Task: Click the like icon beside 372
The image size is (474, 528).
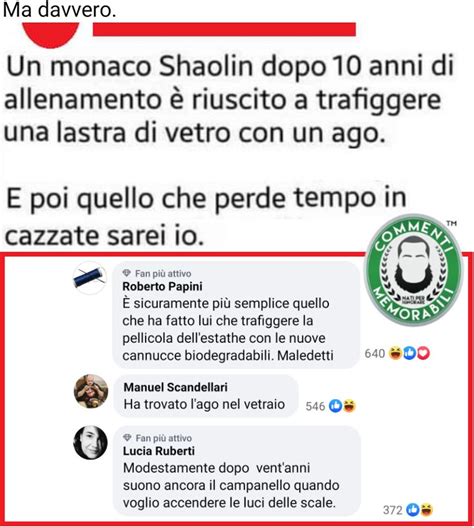Action: coord(412,510)
